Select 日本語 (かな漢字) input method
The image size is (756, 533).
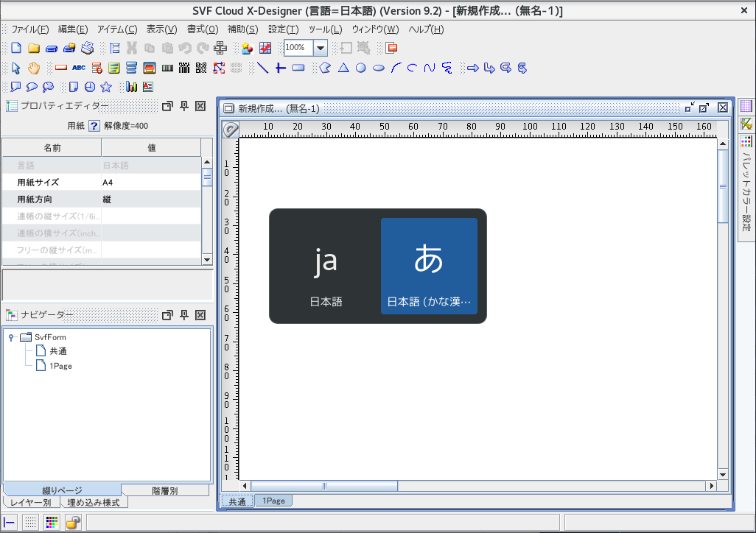coord(429,266)
